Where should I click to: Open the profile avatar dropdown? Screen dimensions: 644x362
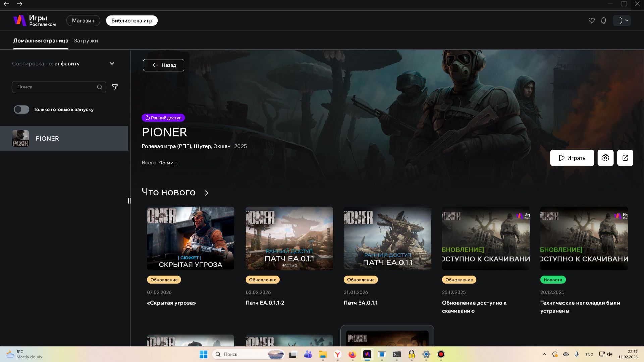(622, 21)
